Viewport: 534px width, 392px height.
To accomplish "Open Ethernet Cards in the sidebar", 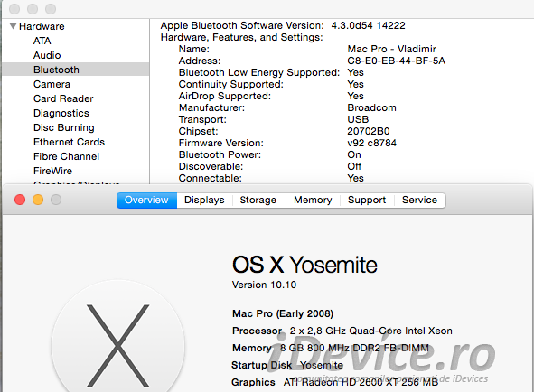I will point(70,142).
